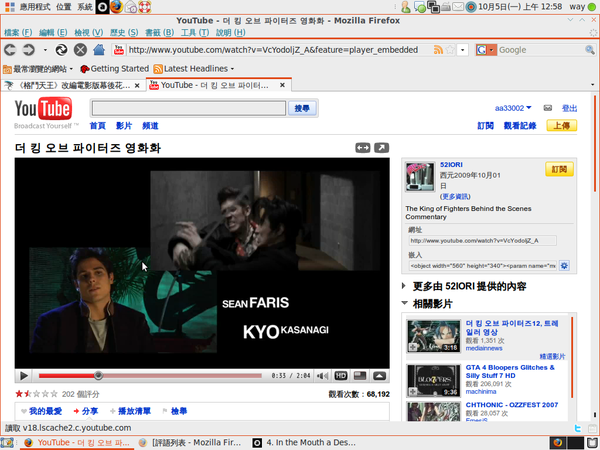Image resolution: width=600 pixels, height=450 pixels.
Task: Open the 說明 (H) menu
Action: coord(230,33)
